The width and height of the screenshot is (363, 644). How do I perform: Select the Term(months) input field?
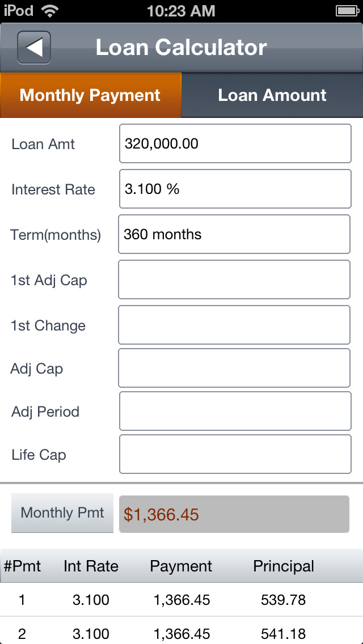pos(234,234)
